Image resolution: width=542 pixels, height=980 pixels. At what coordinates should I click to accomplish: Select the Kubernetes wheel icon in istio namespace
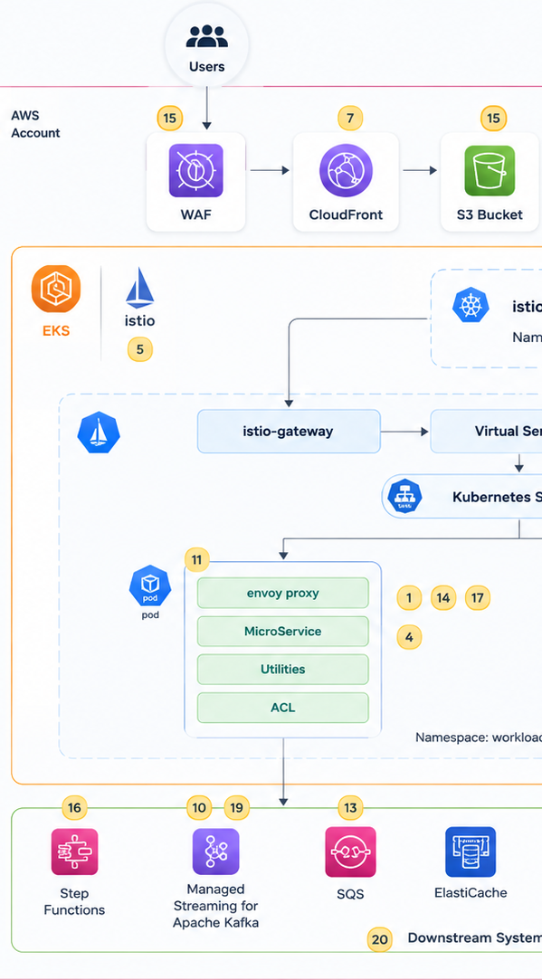tap(471, 306)
